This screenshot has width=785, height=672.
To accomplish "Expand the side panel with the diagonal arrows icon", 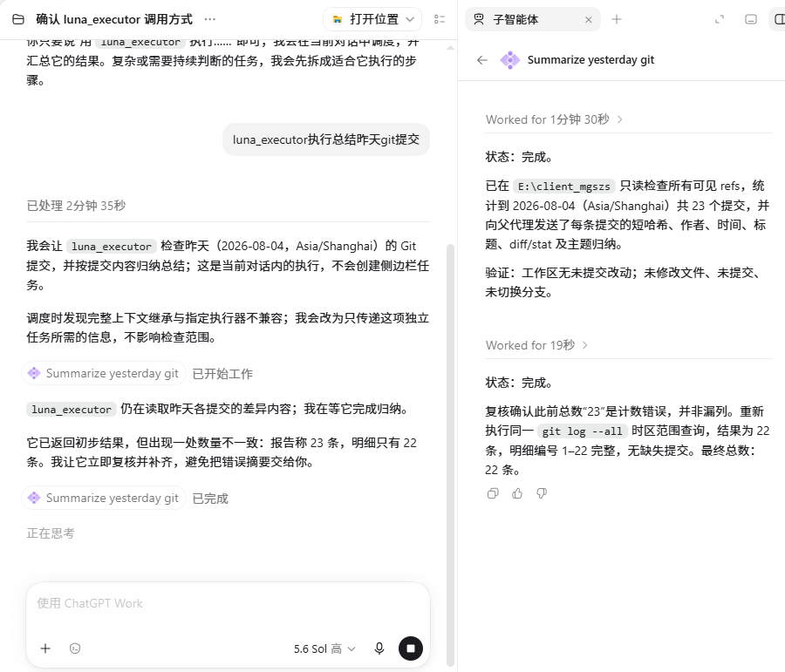I will coord(720,19).
